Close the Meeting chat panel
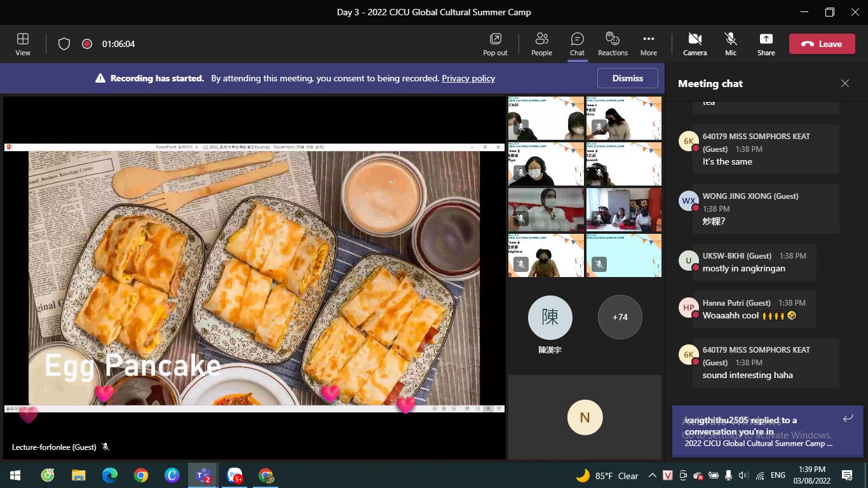This screenshot has width=868, height=488. point(844,83)
